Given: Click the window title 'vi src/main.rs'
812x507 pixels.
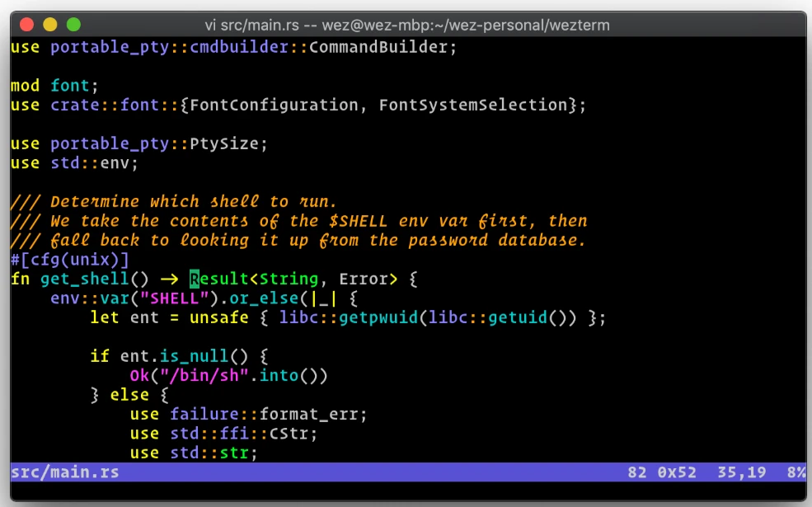Looking at the screenshot, I should pyautogui.click(x=251, y=25).
